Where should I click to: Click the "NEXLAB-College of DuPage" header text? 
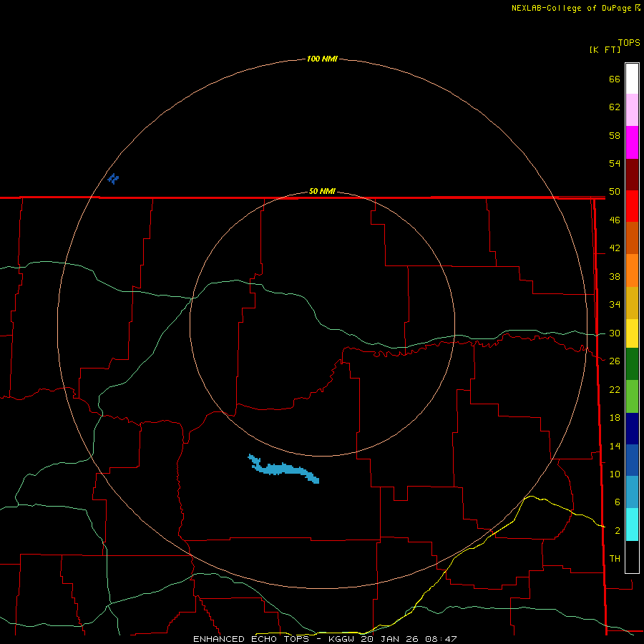571,8
